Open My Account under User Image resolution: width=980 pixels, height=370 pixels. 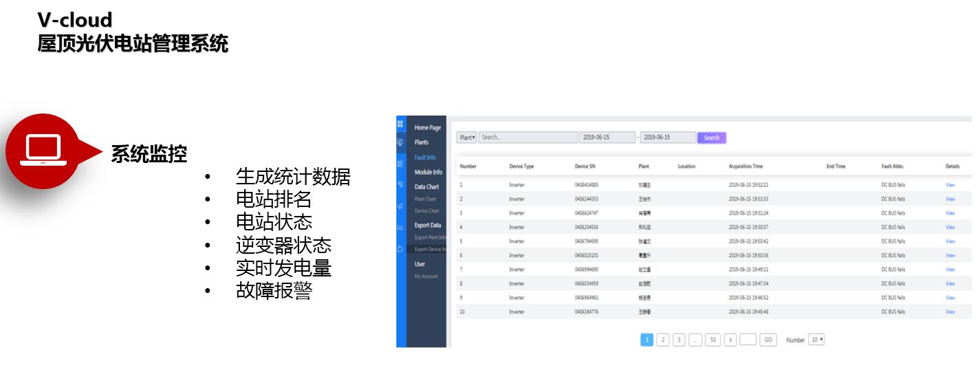click(x=426, y=276)
